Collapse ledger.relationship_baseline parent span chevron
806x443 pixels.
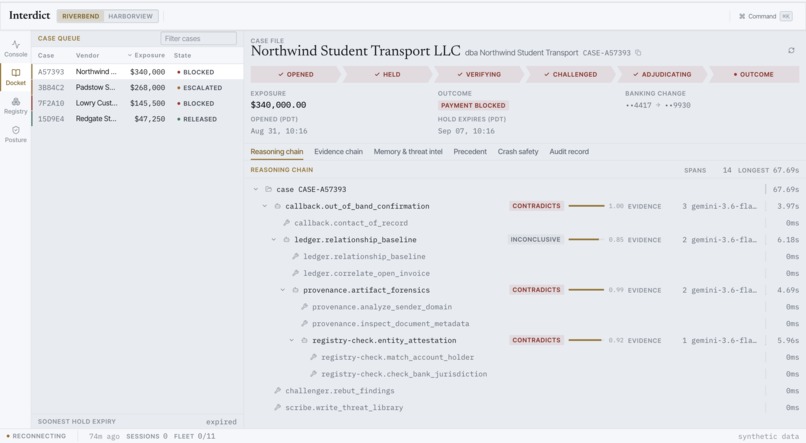pos(274,239)
